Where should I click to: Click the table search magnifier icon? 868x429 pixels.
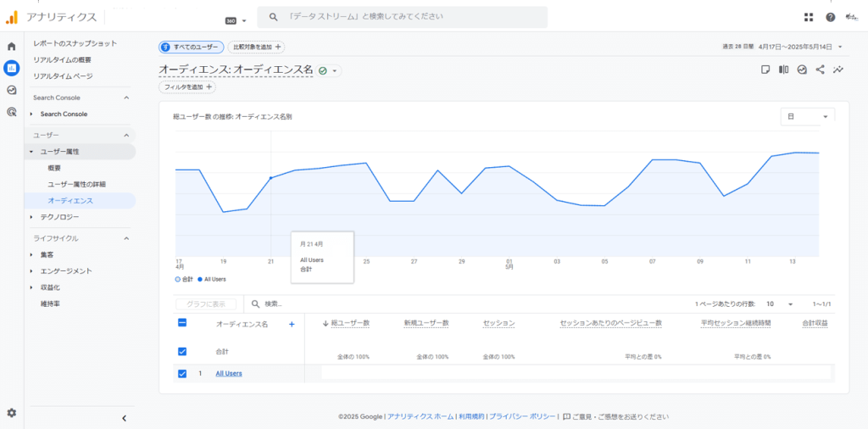(255, 304)
